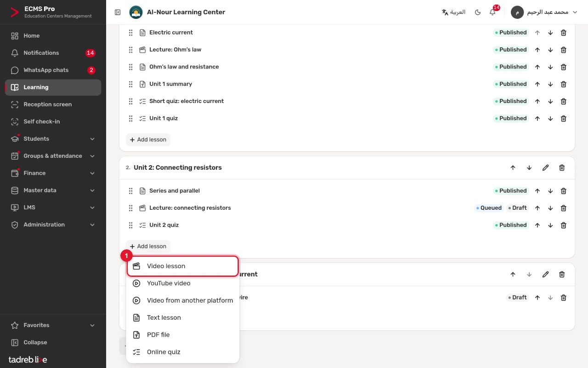The width and height of the screenshot is (588, 368).
Task: Select PDF file lesson type
Action: [183, 335]
